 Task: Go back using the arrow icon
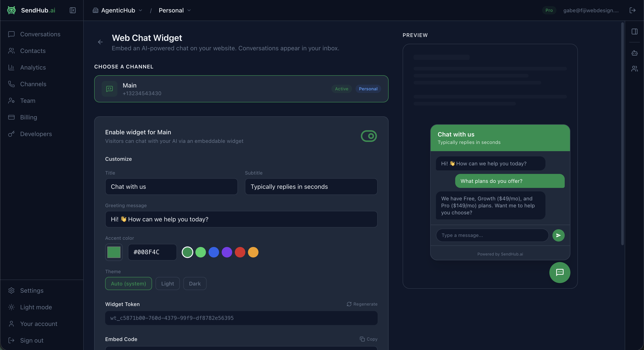coord(100,42)
